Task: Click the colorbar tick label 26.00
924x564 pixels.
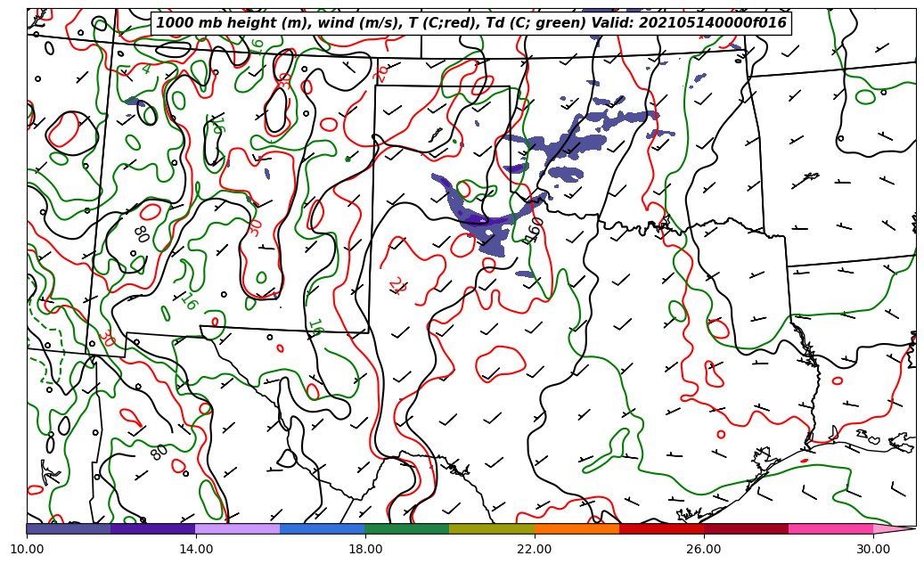Action: (x=704, y=549)
